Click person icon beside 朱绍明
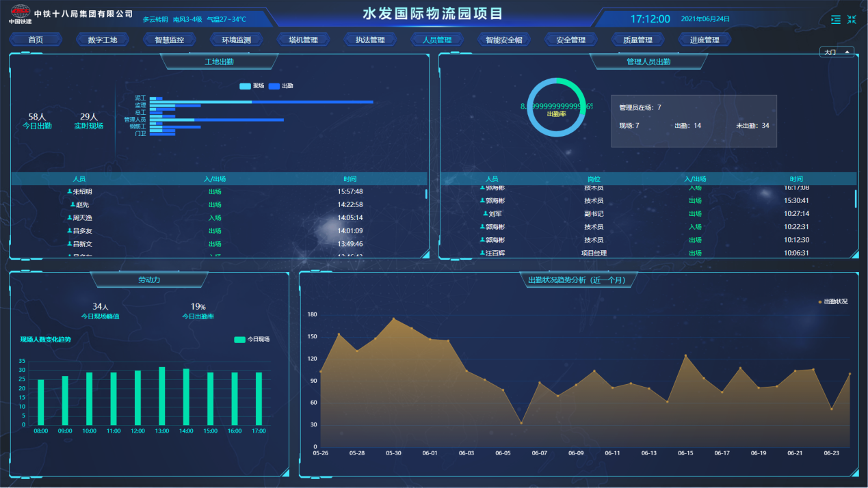Image resolution: width=868 pixels, height=488 pixels. [70, 191]
